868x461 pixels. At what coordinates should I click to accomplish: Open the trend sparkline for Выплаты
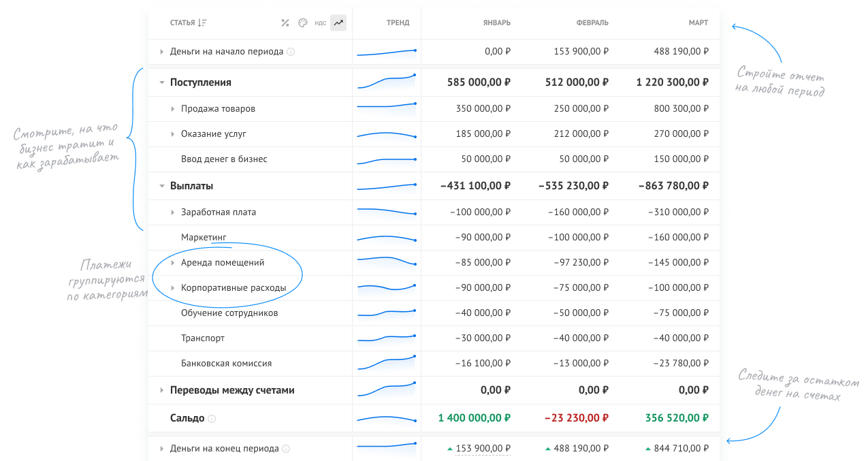pyautogui.click(x=386, y=186)
